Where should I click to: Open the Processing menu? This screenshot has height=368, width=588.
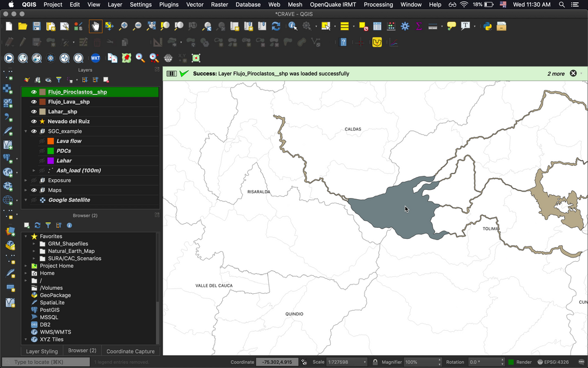pyautogui.click(x=378, y=5)
